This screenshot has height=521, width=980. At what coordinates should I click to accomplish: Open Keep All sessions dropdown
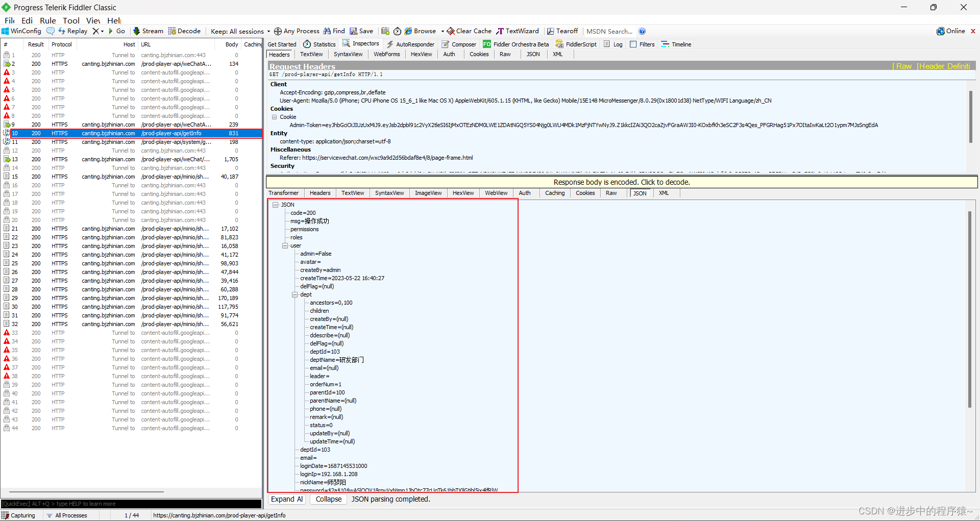point(240,31)
